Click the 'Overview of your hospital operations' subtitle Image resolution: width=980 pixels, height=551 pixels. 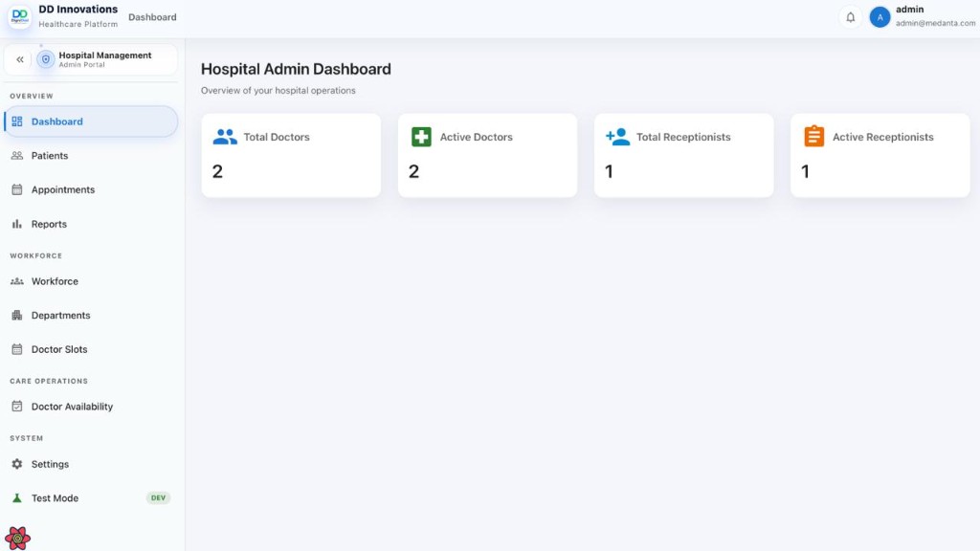coord(278,91)
